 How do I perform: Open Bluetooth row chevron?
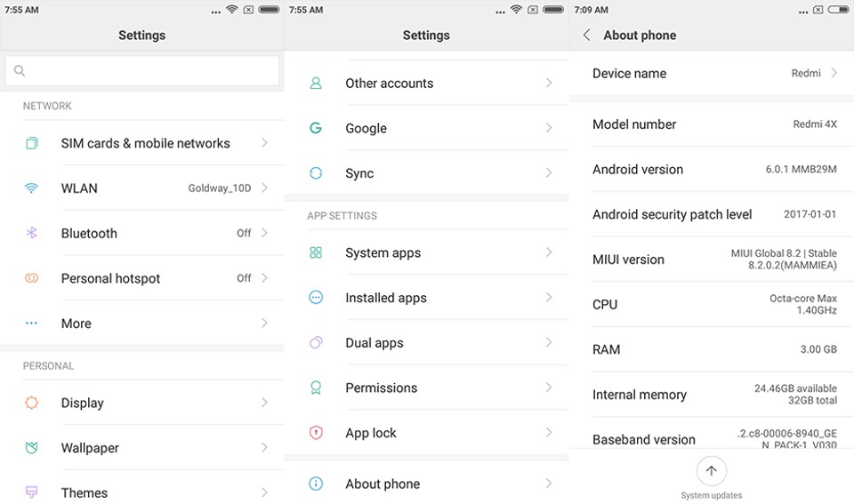tap(264, 233)
